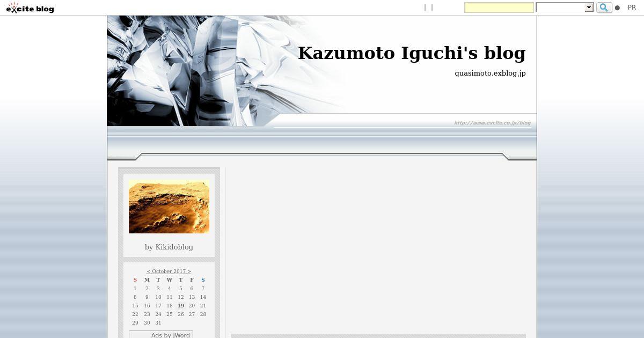Select calendar date 19
Image resolution: width=644 pixels, height=338 pixels.
point(181,306)
